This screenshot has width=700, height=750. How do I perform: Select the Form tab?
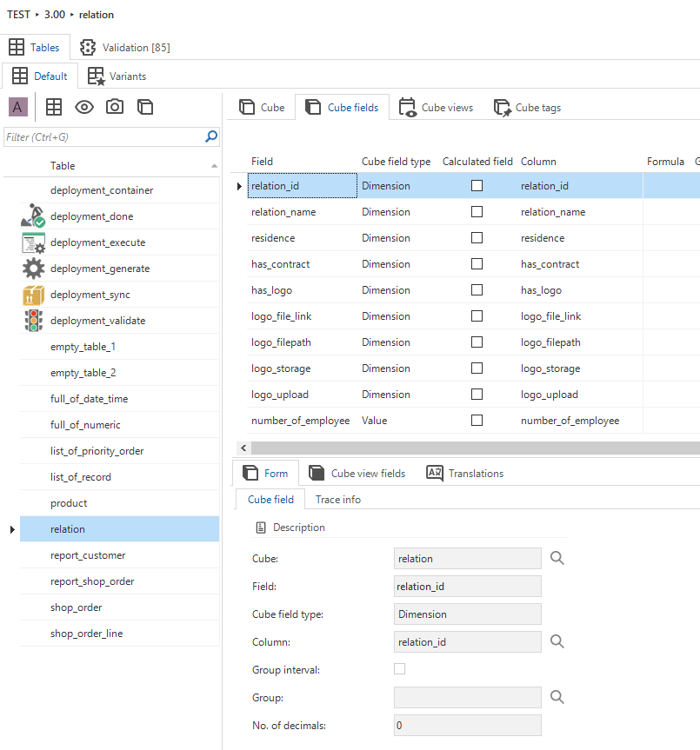click(x=265, y=473)
